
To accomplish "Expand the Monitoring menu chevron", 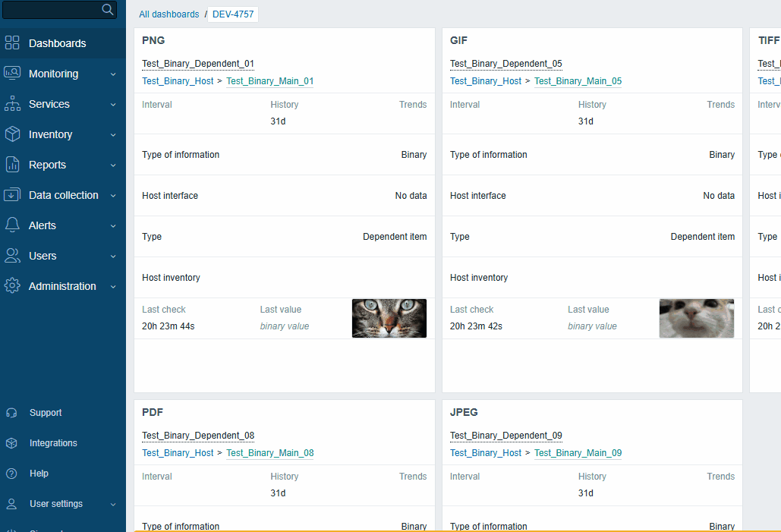I will pyautogui.click(x=113, y=74).
